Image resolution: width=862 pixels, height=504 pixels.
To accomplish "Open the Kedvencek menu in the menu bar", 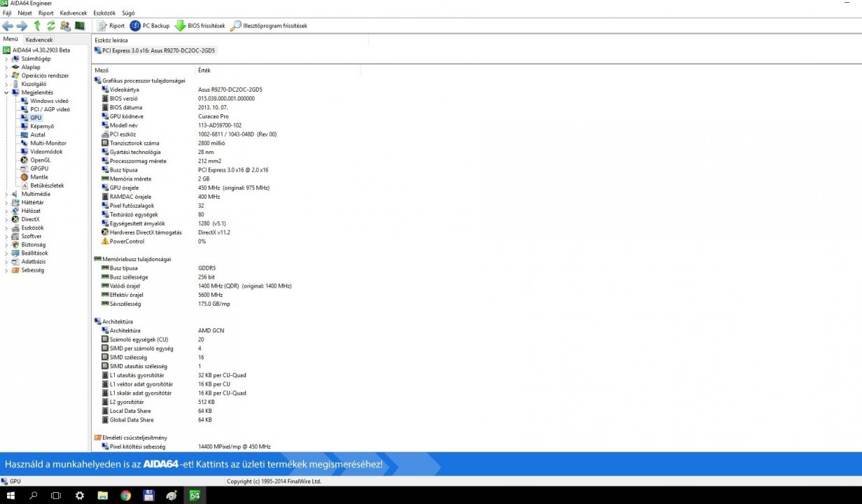I will 74,13.
